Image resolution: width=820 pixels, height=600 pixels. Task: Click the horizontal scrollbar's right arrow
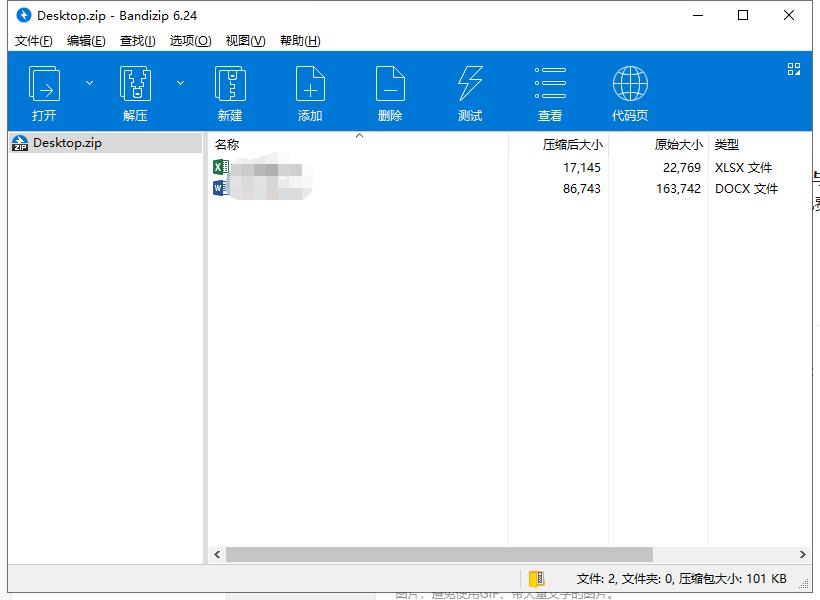point(803,554)
